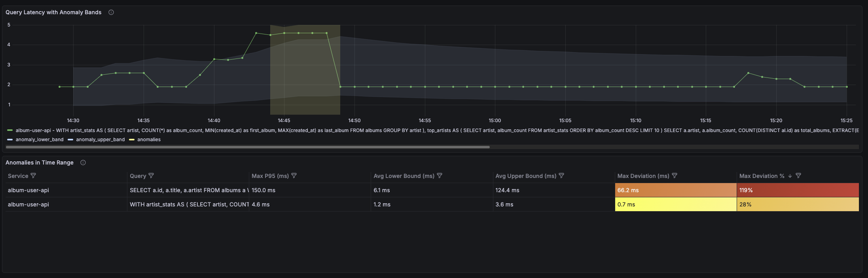
Task: Toggle anomalies series in legend
Action: 149,140
